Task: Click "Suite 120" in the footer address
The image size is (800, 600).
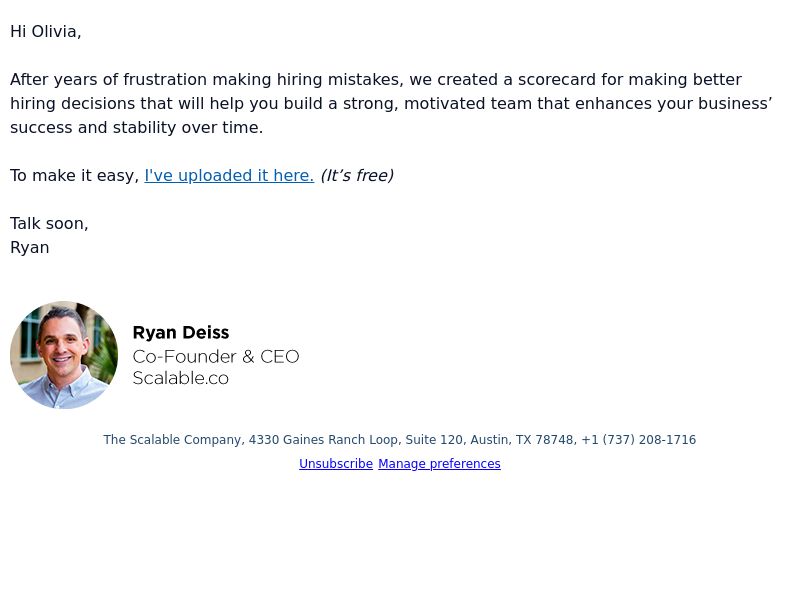Action: coord(434,440)
